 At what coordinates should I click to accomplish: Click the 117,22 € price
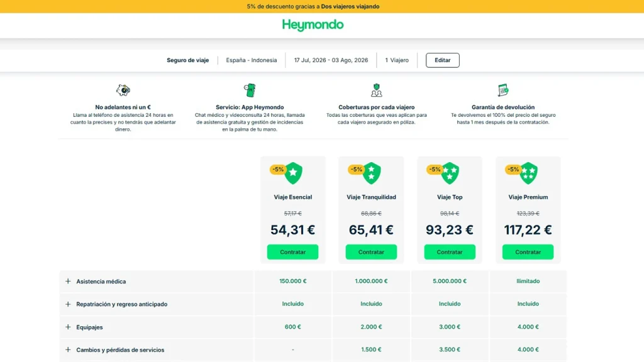tap(528, 230)
